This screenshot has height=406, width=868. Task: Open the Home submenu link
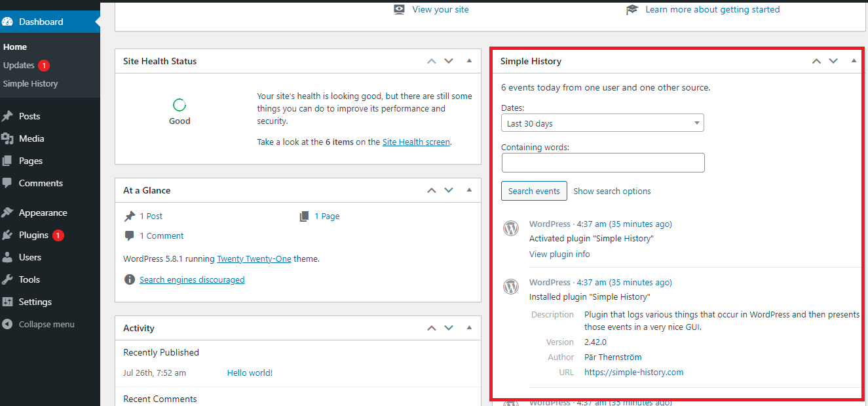coord(15,47)
